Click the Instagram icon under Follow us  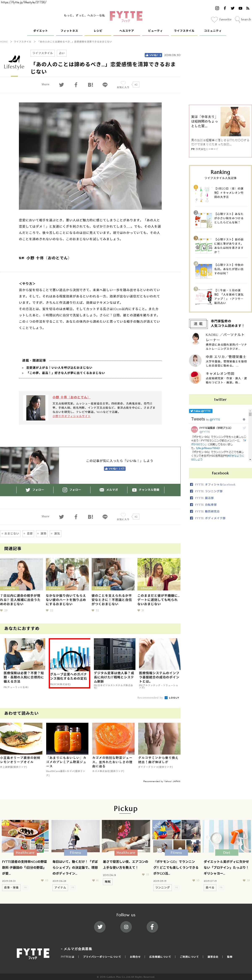(126, 927)
